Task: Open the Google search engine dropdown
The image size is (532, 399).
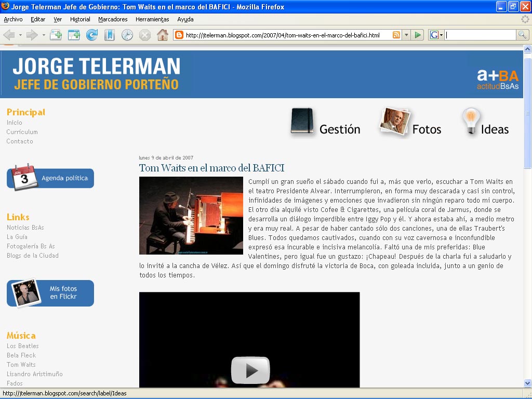Action: click(x=436, y=35)
